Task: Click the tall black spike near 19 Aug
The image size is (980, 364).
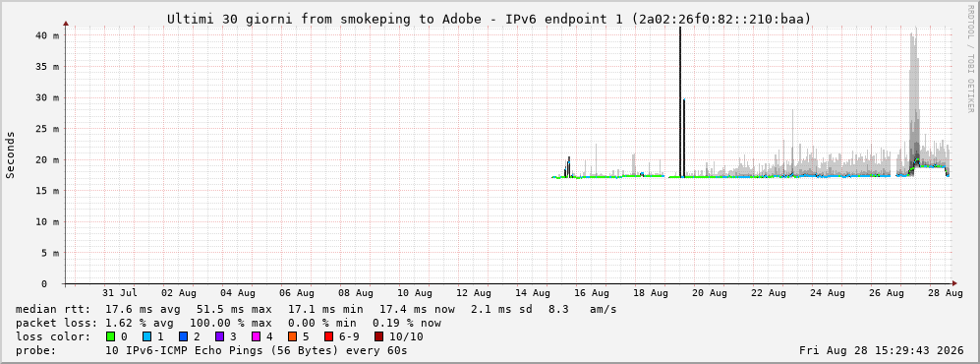Action: click(680, 102)
